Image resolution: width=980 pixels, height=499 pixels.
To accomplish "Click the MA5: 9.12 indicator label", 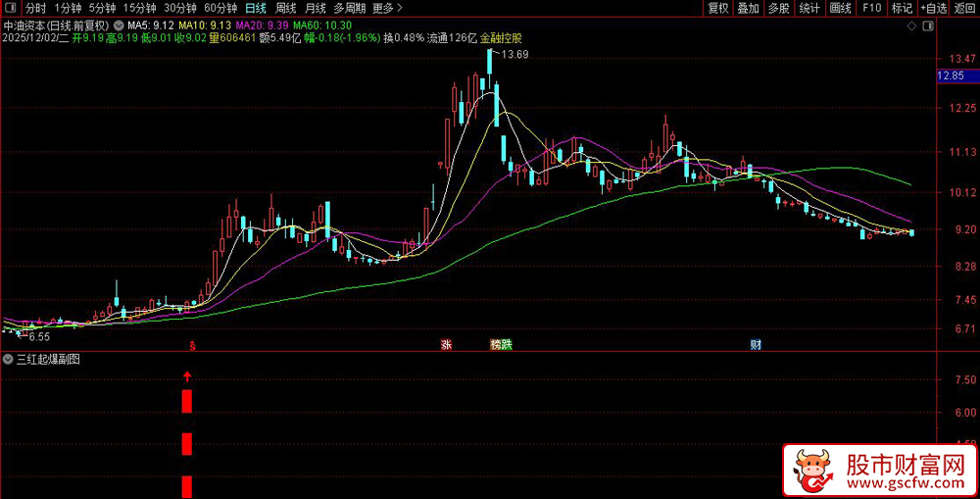I will click(x=151, y=25).
